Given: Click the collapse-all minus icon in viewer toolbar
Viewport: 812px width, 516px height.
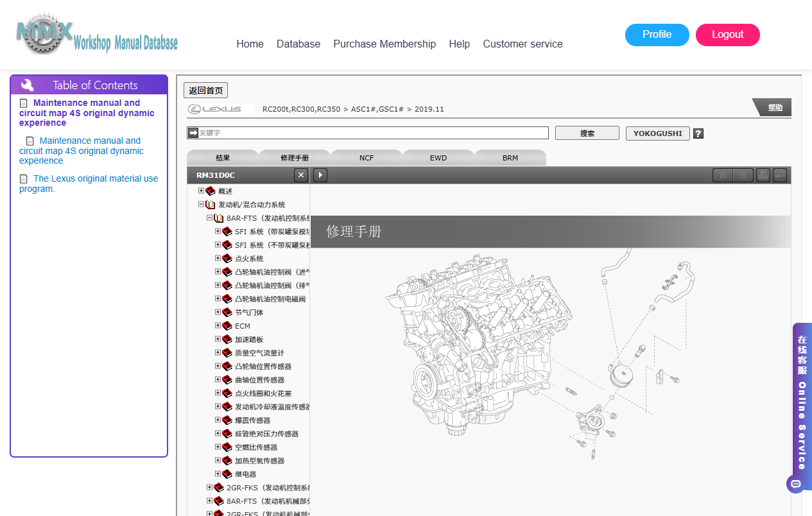Looking at the screenshot, I should (743, 175).
